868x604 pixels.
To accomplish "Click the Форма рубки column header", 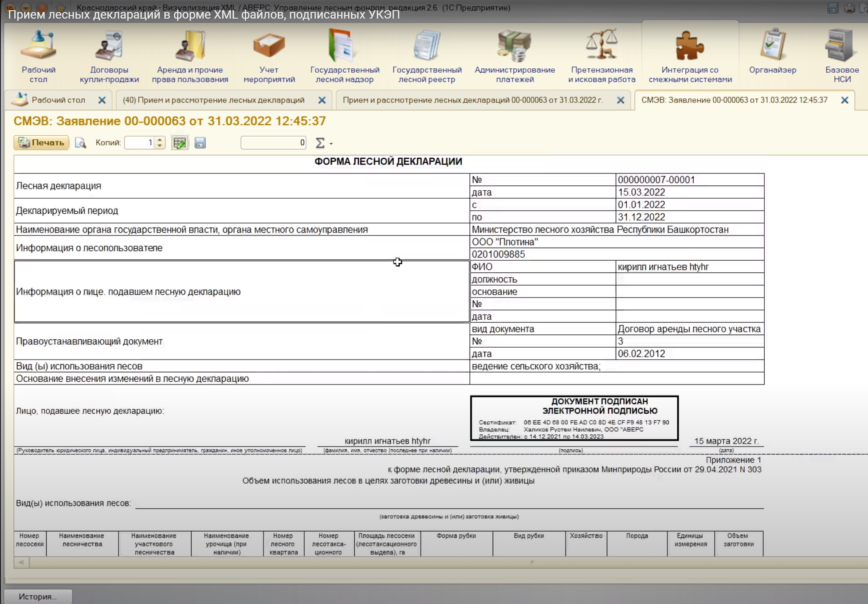I will [x=456, y=544].
